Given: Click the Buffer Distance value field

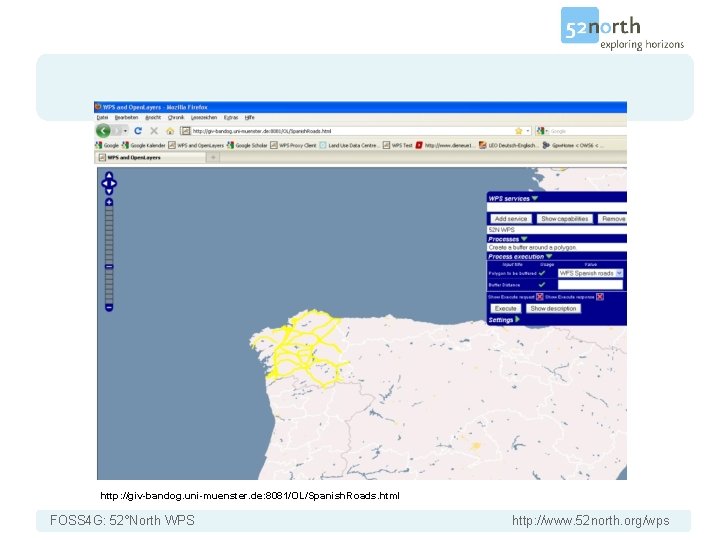Looking at the screenshot, I should [x=590, y=285].
